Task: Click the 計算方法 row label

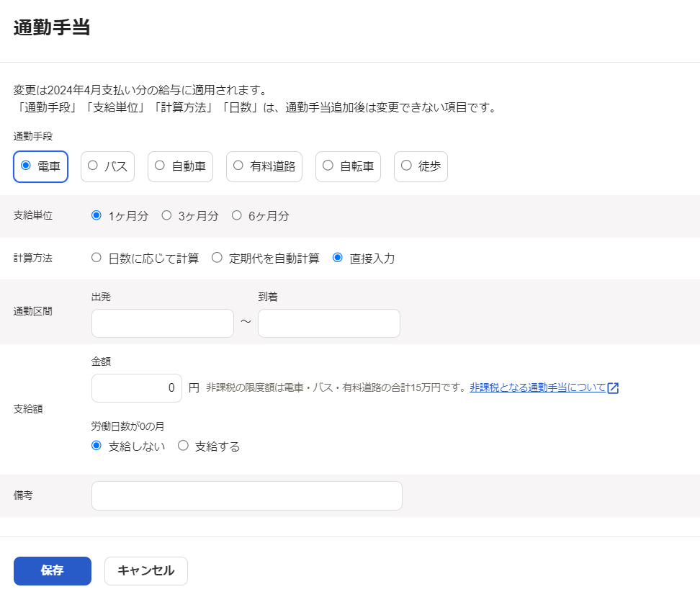Action: pos(32,258)
